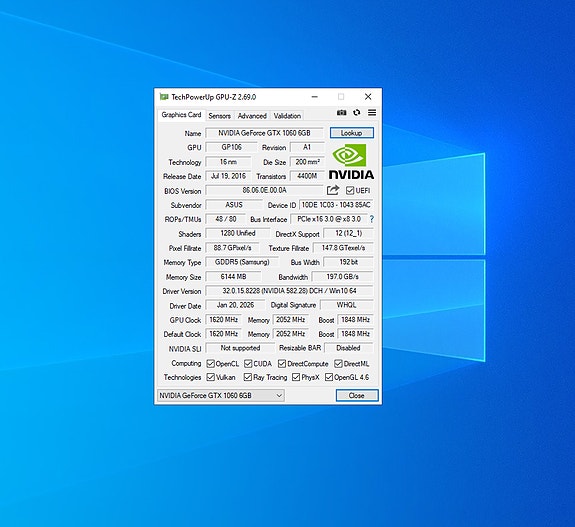Click the Lookup button

click(352, 133)
